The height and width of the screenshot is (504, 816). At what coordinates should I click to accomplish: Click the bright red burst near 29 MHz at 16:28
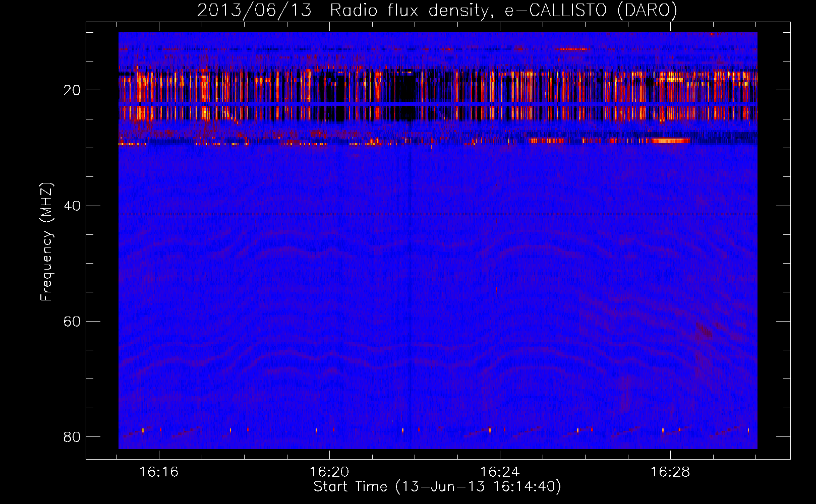click(670, 141)
